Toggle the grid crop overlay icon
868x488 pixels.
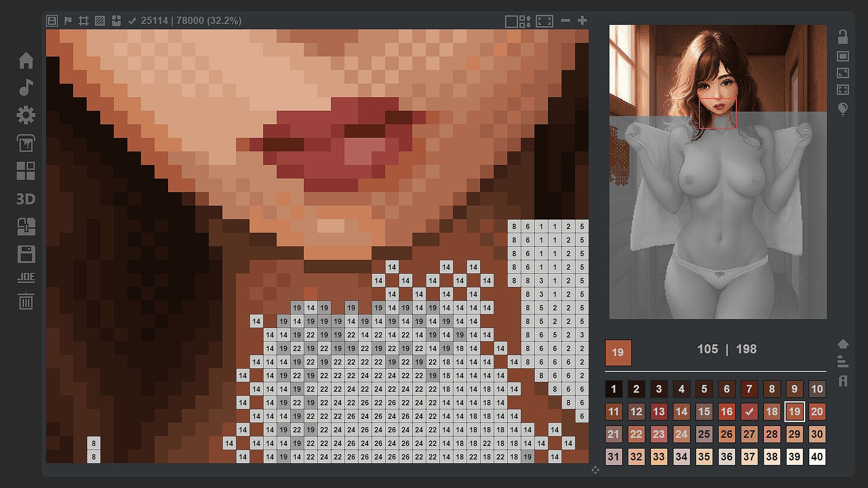[x=83, y=21]
